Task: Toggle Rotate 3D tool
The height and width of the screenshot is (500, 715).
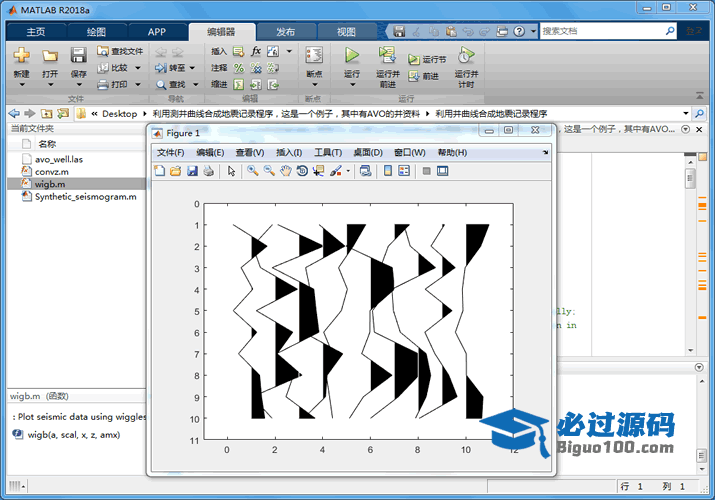Action: point(302,171)
